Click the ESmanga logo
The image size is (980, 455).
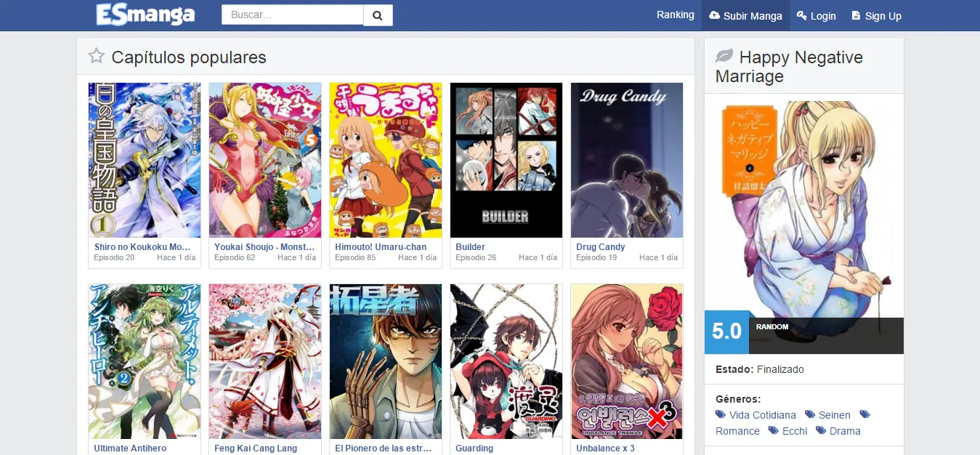145,14
